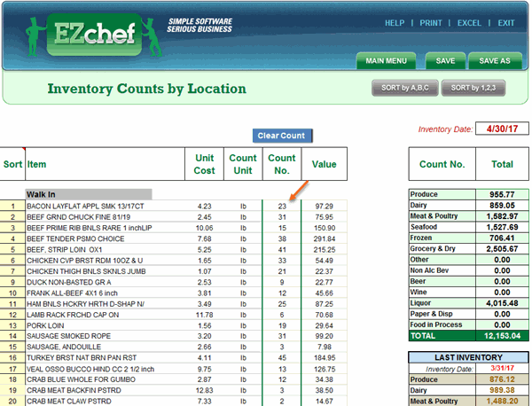Click the Count Unit column header
The height and width of the screenshot is (406, 532).
pos(243,164)
